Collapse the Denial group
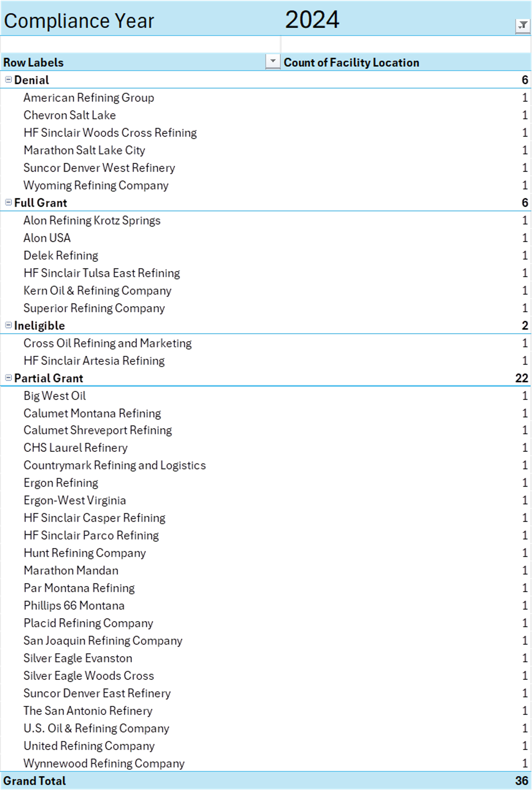 pos(8,80)
